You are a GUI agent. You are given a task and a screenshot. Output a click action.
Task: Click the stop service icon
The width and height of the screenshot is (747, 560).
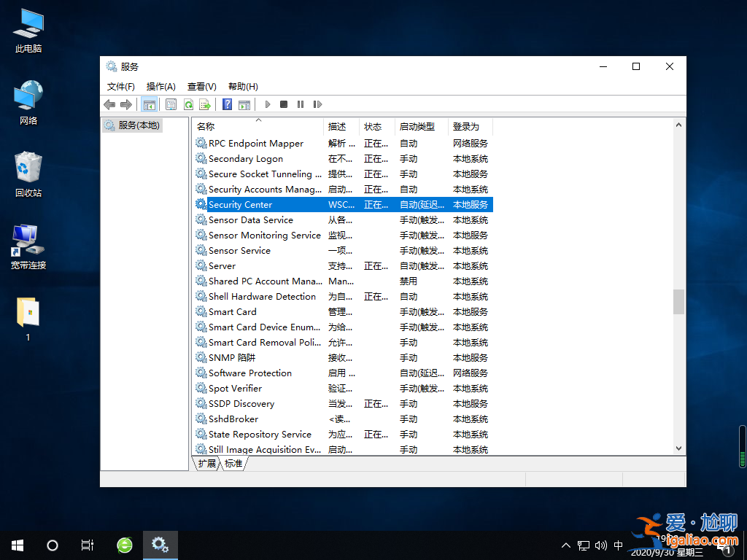point(284,104)
